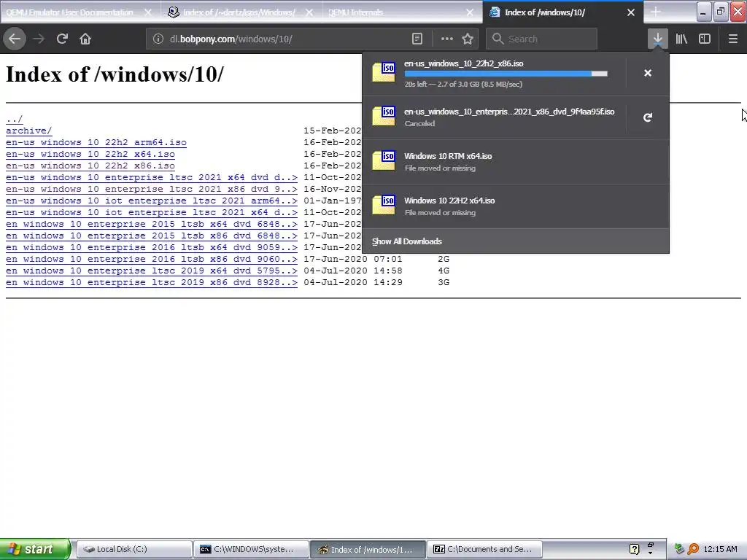
Task: Open the Windows Start button
Action: 35,549
